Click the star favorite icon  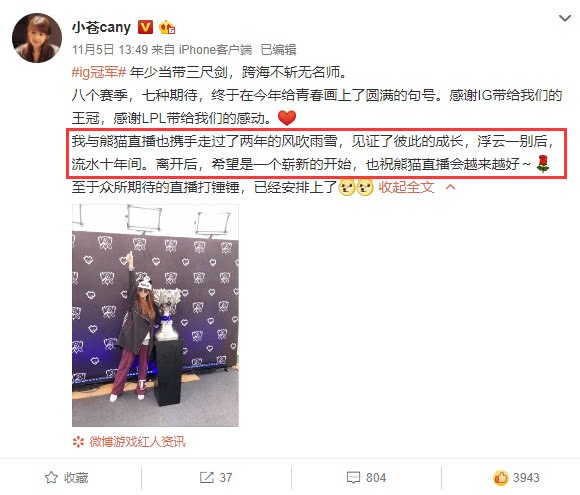pos(51,478)
